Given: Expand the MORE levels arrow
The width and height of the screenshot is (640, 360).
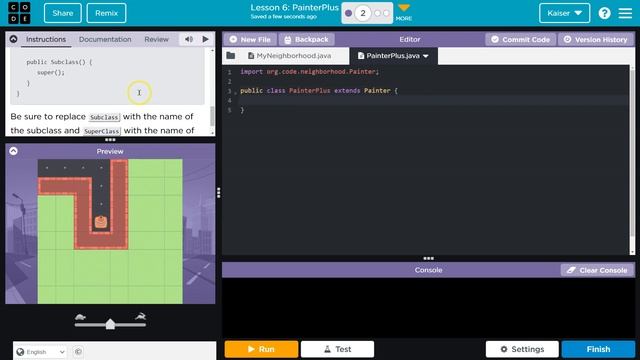Looking at the screenshot, I should pos(404,8).
